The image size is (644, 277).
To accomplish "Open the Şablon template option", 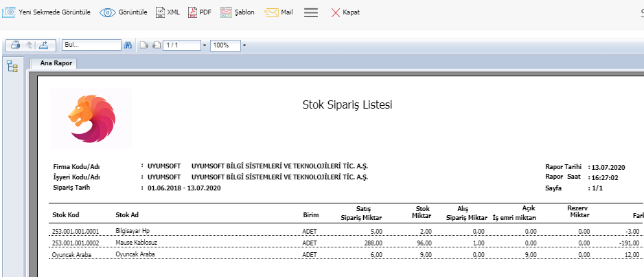I will click(x=237, y=12).
